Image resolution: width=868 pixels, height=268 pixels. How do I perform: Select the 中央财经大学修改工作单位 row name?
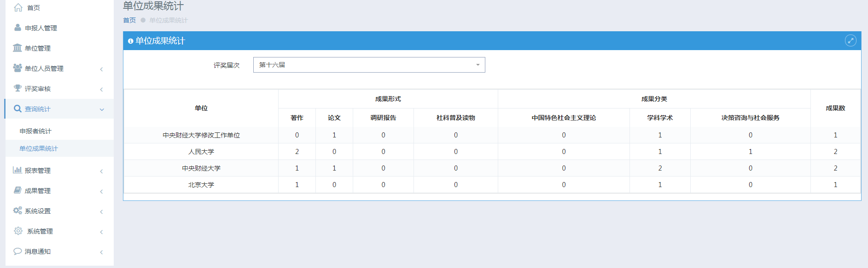click(x=201, y=135)
